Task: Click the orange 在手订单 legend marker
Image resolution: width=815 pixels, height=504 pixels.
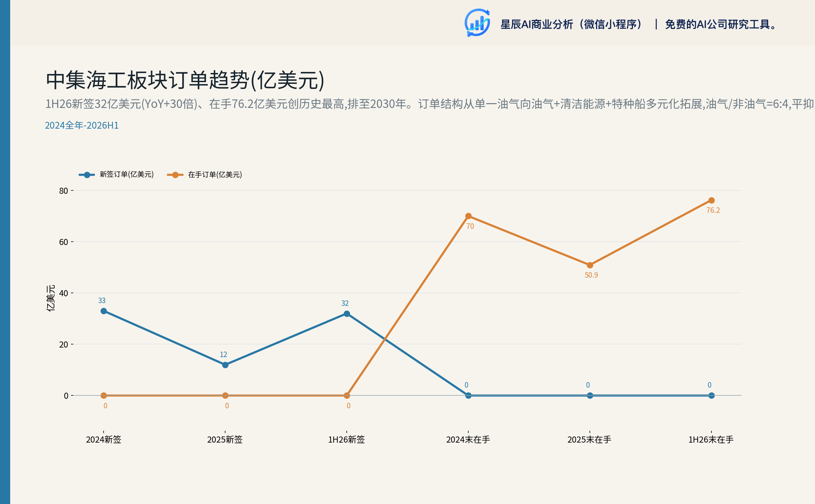Action: point(175,175)
